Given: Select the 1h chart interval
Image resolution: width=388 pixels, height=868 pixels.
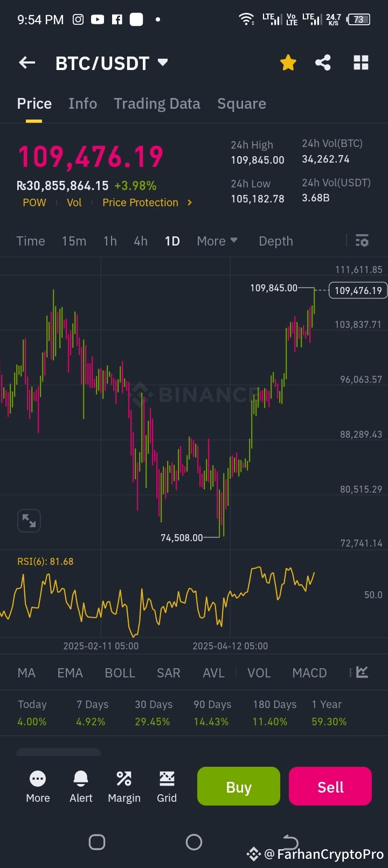Looking at the screenshot, I should coord(110,241).
